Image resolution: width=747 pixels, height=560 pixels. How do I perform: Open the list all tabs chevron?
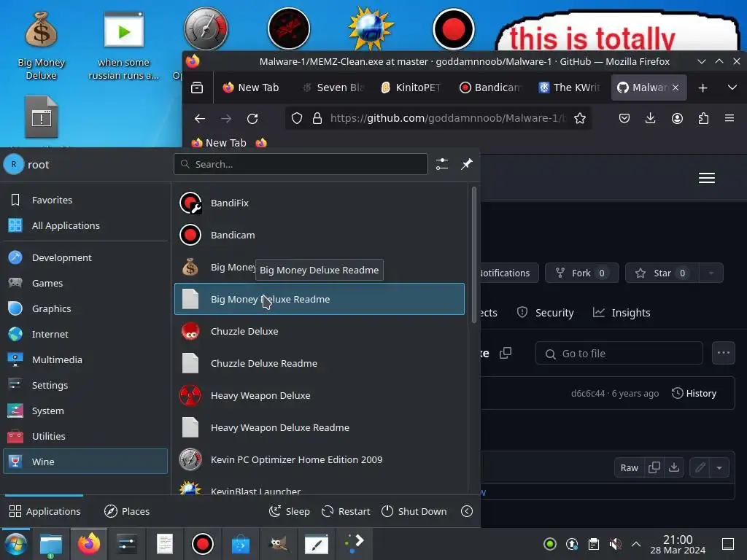732,87
